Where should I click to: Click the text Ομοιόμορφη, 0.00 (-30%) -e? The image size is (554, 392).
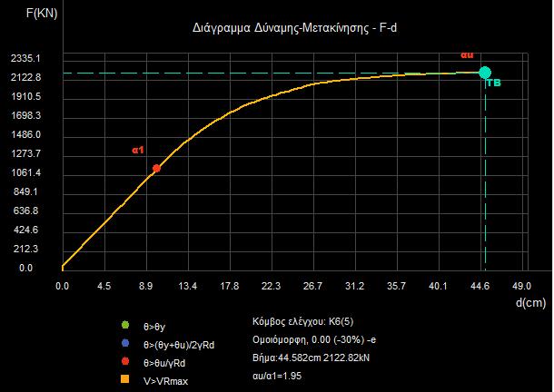tap(314, 339)
